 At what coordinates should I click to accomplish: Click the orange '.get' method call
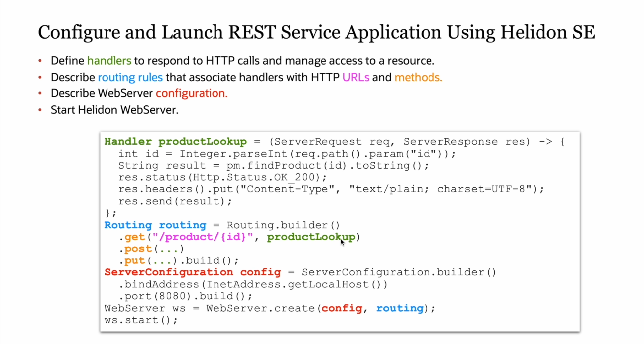click(131, 237)
